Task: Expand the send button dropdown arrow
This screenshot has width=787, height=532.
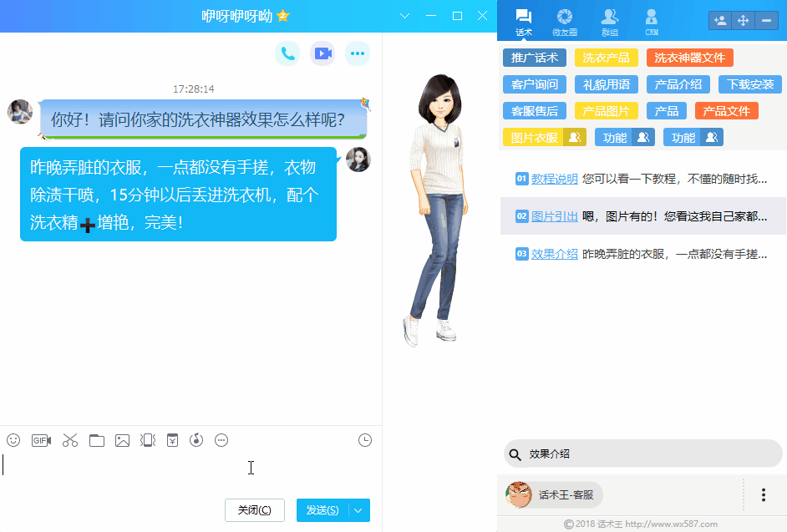Action: tap(358, 510)
